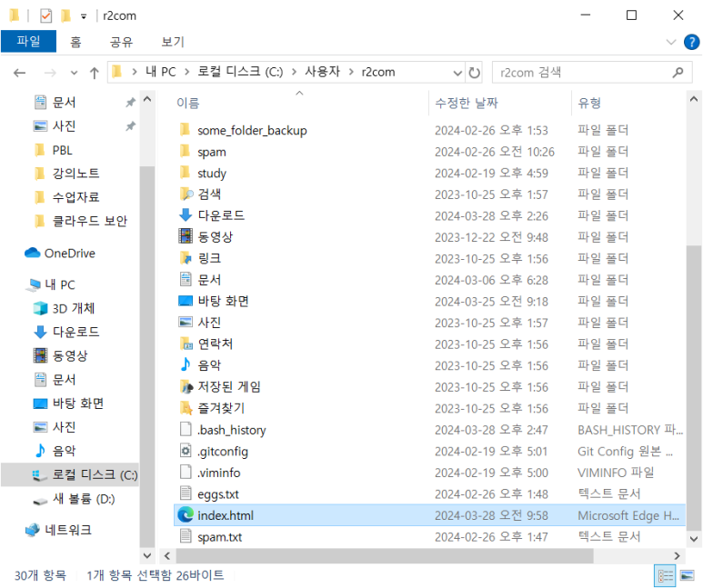Click the file list vertical scrollbar down arrow

pos(694,538)
